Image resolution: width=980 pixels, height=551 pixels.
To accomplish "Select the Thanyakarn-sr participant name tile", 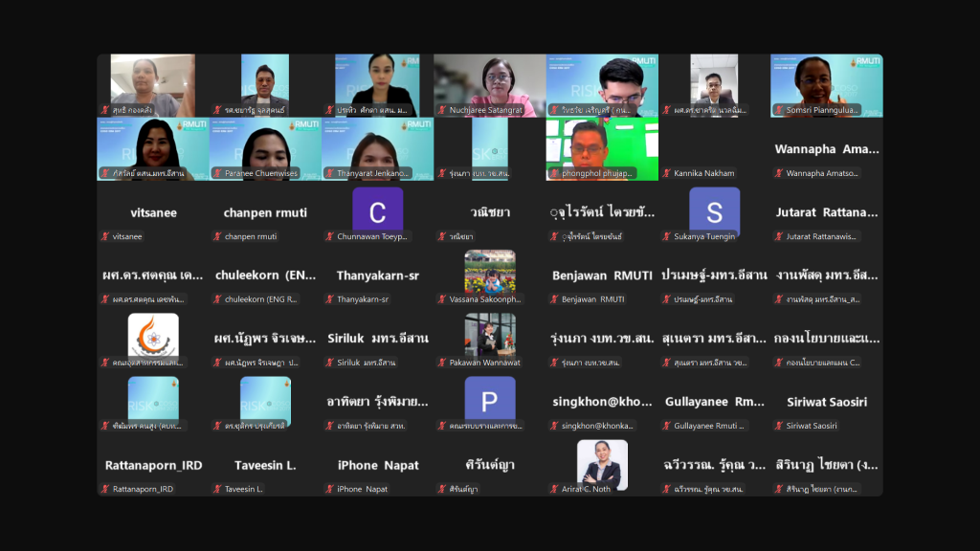I will pyautogui.click(x=377, y=275).
